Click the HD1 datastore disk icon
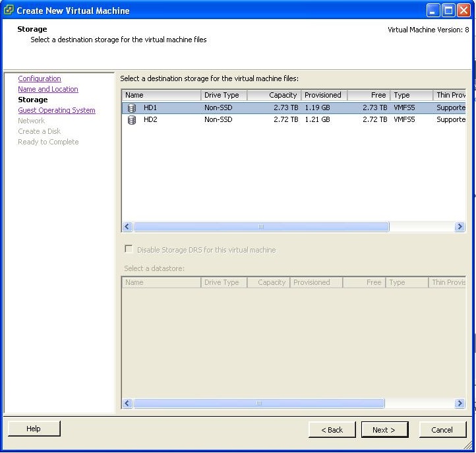 pos(132,107)
